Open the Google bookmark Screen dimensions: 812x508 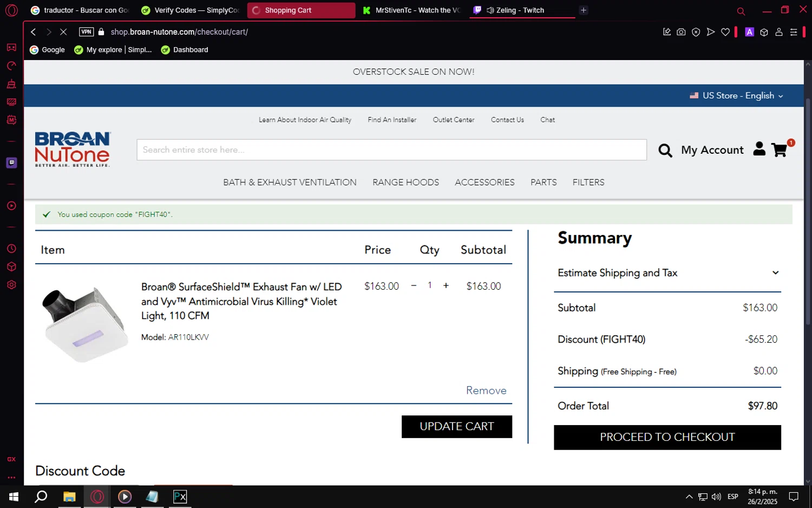[x=47, y=50]
